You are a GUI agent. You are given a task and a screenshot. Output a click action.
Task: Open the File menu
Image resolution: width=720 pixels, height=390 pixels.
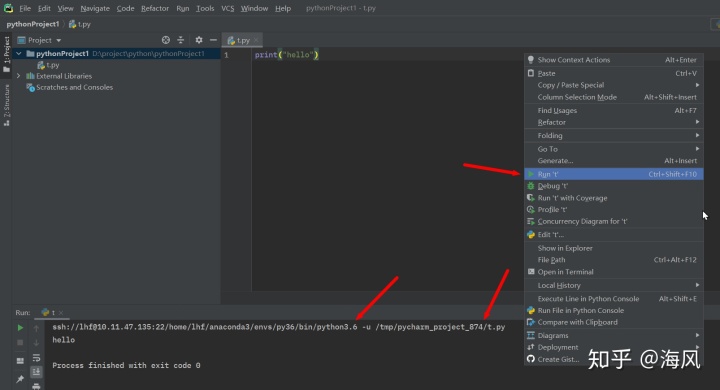pyautogui.click(x=25, y=8)
